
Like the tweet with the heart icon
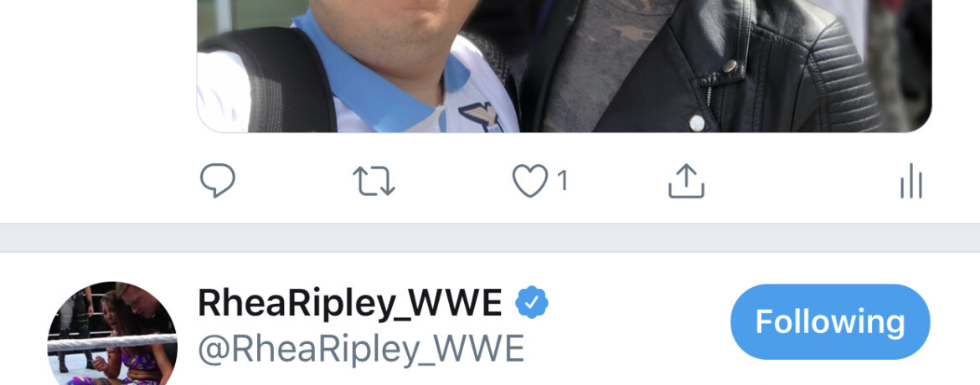point(530,182)
